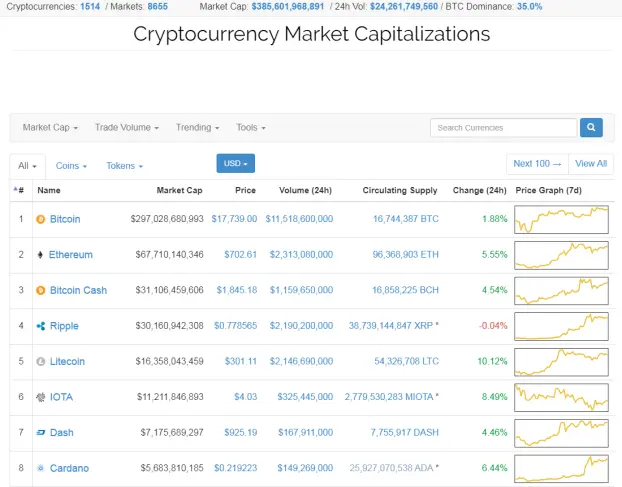Click the blue search magnifier button
Image resolution: width=622 pixels, height=487 pixels.
coord(591,127)
